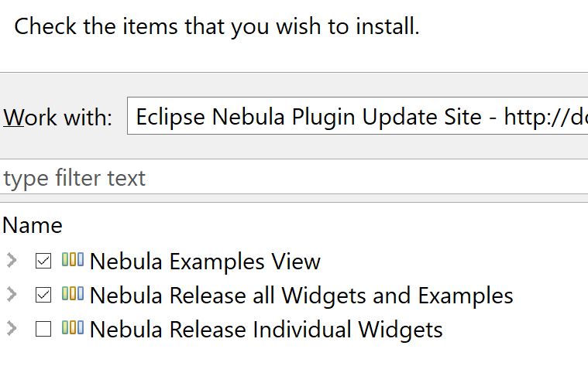Select the Nebula Release Individual Widgets label
Image resolution: width=588 pixels, height=390 pixels.
tap(266, 330)
